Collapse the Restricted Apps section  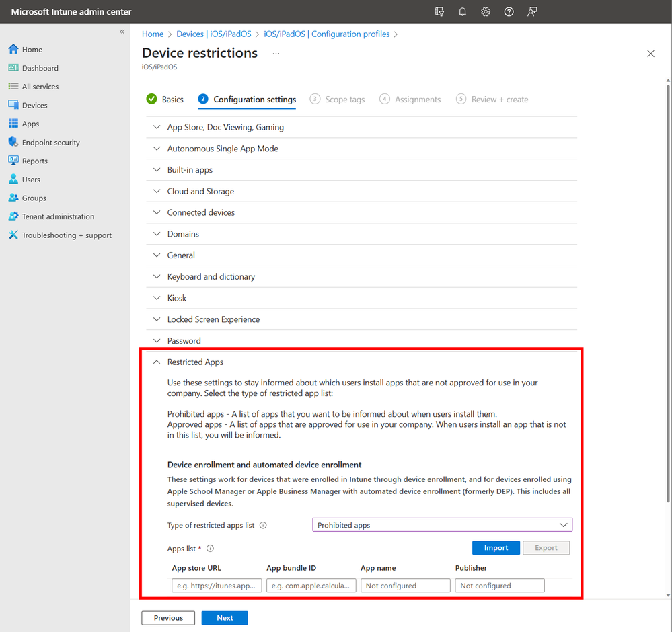[x=362, y=362]
